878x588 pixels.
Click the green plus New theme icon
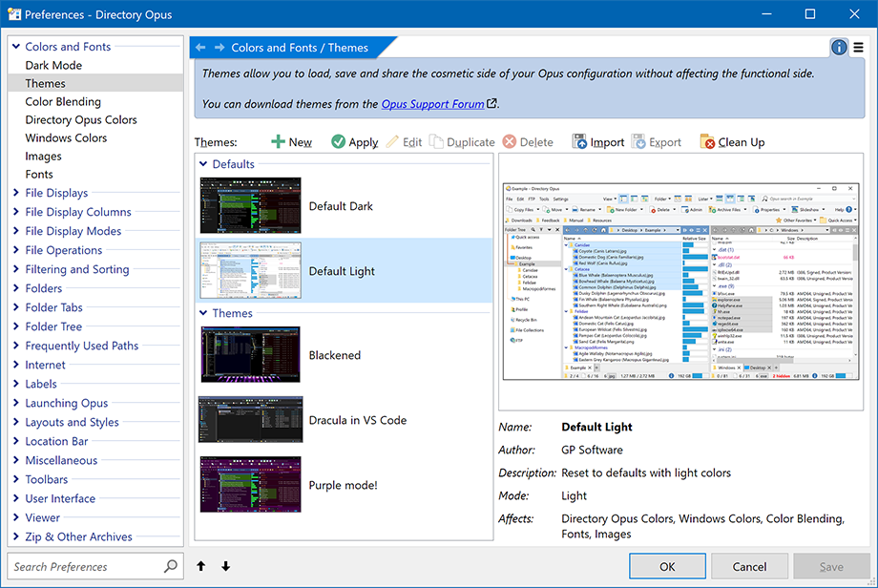[278, 141]
